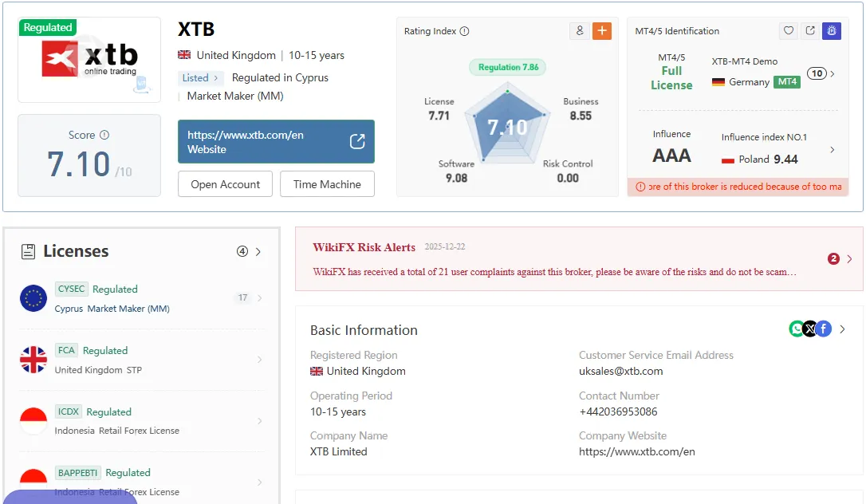Click the Regulation 7.86 badge
The image size is (866, 504).
pyautogui.click(x=508, y=67)
